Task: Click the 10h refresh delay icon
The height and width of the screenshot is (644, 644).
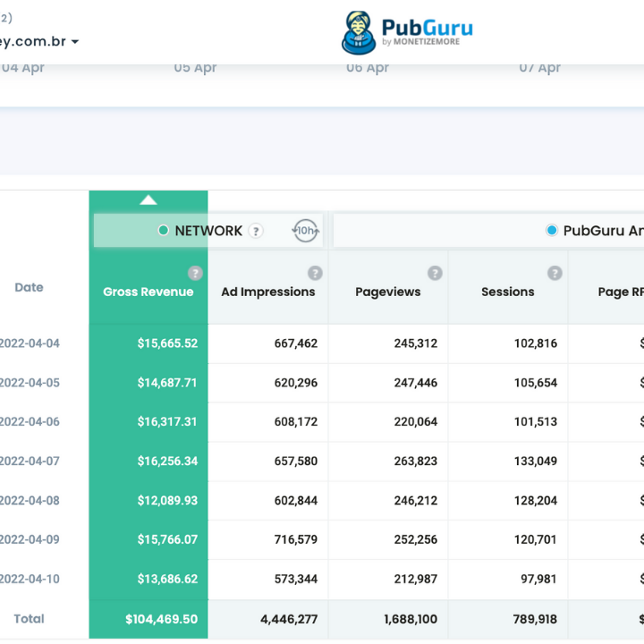Action: [x=305, y=231]
